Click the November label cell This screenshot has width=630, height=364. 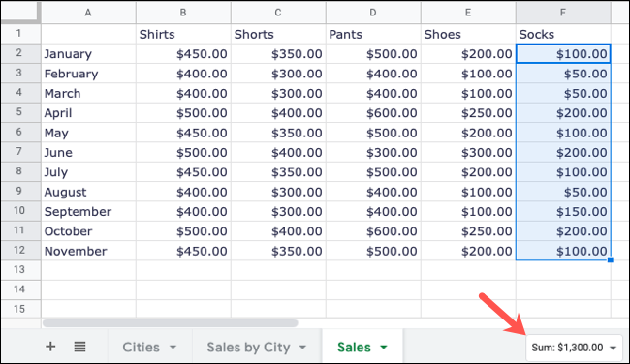coord(88,251)
